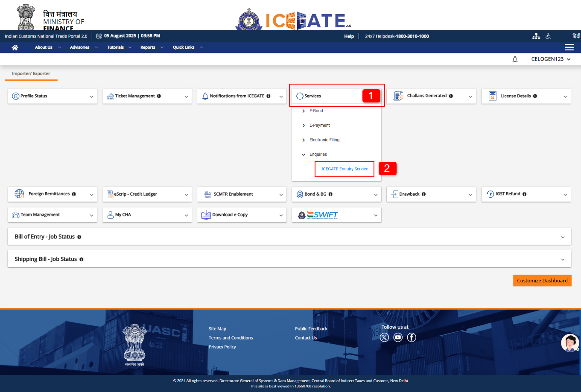581x392 pixels.
Task: Expand the My CHA card
Action: [186, 215]
